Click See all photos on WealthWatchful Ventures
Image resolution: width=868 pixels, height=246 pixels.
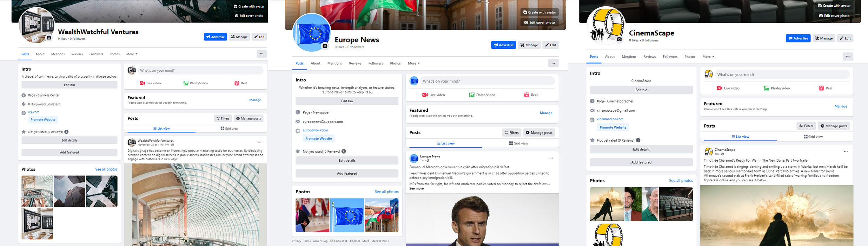click(106, 169)
